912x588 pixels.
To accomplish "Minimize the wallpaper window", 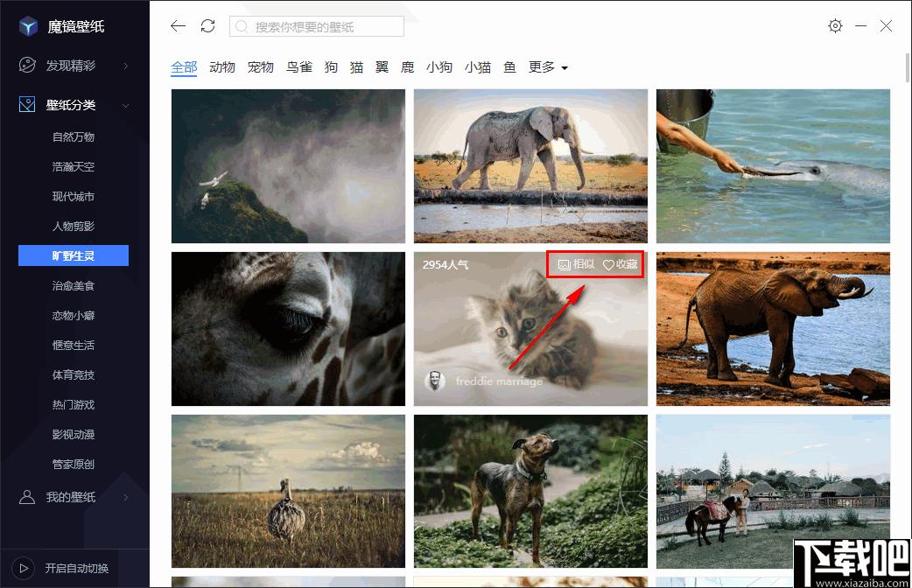I will (x=861, y=26).
